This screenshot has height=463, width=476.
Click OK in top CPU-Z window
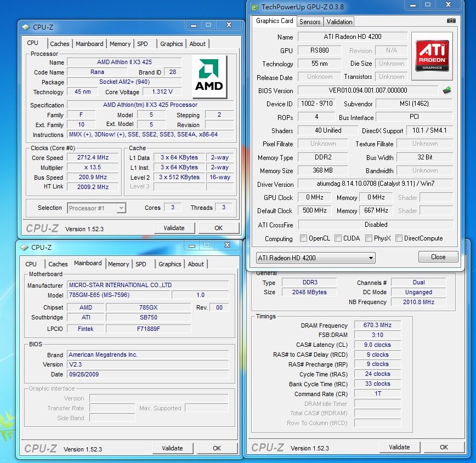coord(219,228)
